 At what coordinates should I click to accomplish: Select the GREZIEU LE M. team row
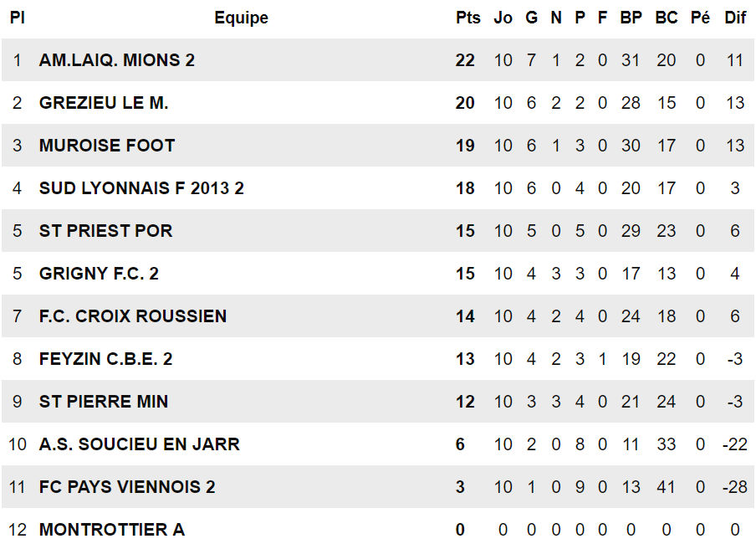pyautogui.click(x=104, y=103)
